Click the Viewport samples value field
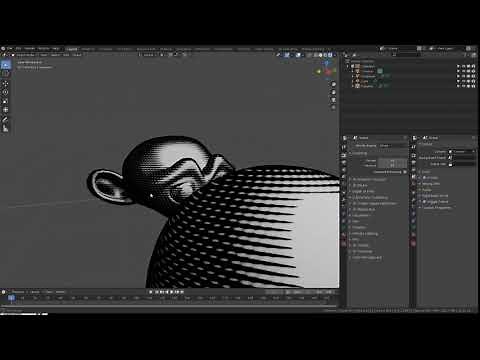Viewport: 480px width, 360px height. pyautogui.click(x=392, y=165)
